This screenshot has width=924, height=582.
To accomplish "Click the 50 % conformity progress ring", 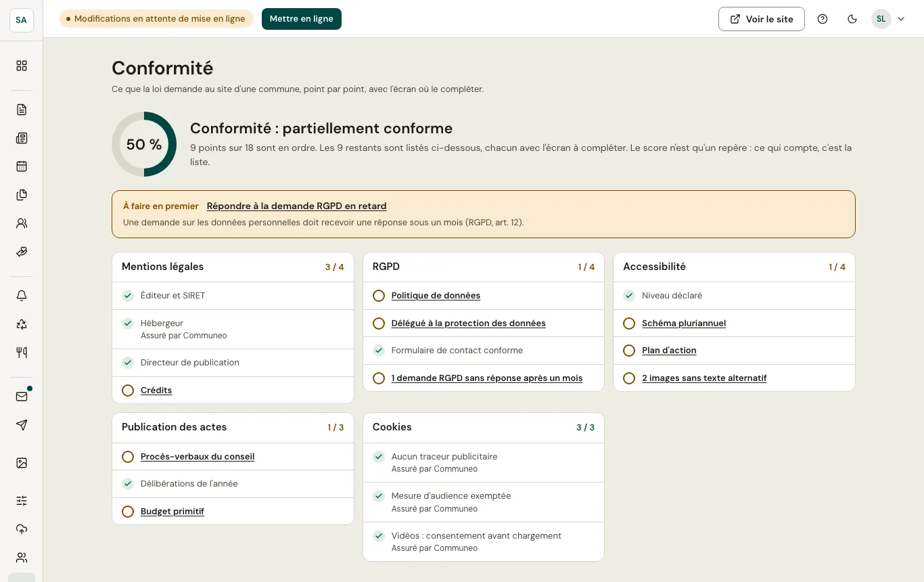I will pos(144,144).
